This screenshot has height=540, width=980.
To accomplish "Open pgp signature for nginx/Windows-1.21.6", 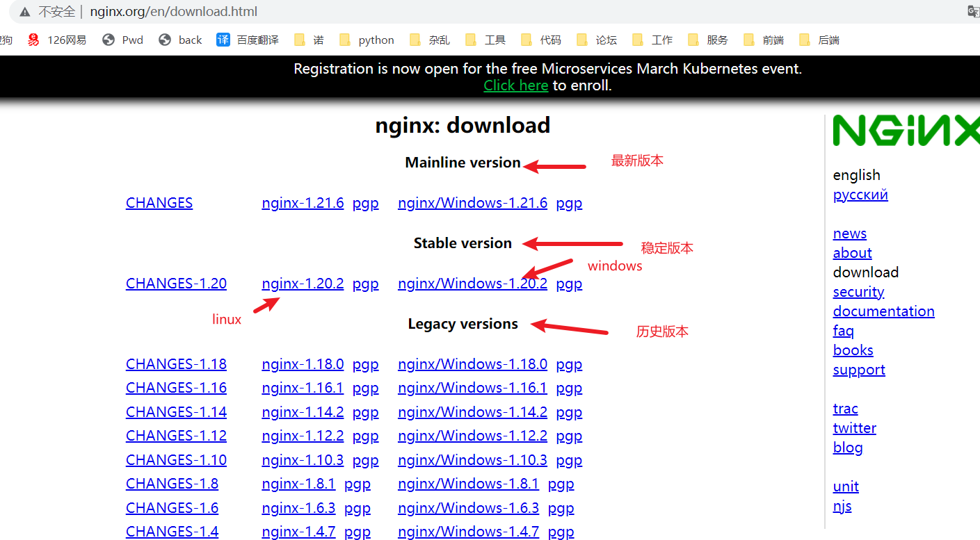I will 570,204.
